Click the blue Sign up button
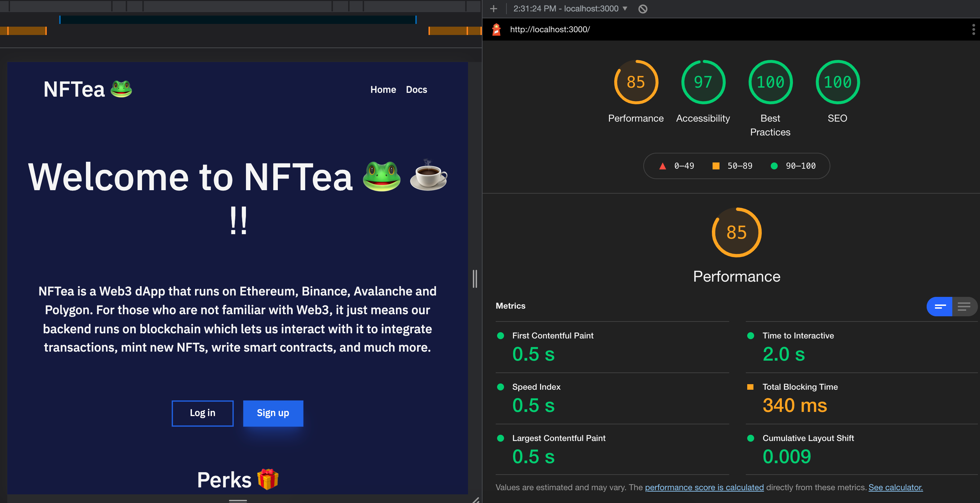980x503 pixels. coord(273,413)
